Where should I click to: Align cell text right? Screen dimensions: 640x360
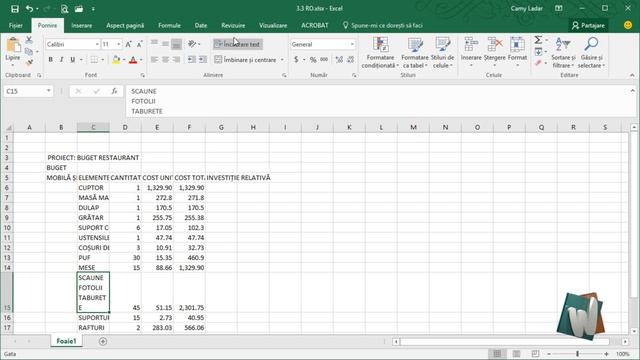(176, 60)
